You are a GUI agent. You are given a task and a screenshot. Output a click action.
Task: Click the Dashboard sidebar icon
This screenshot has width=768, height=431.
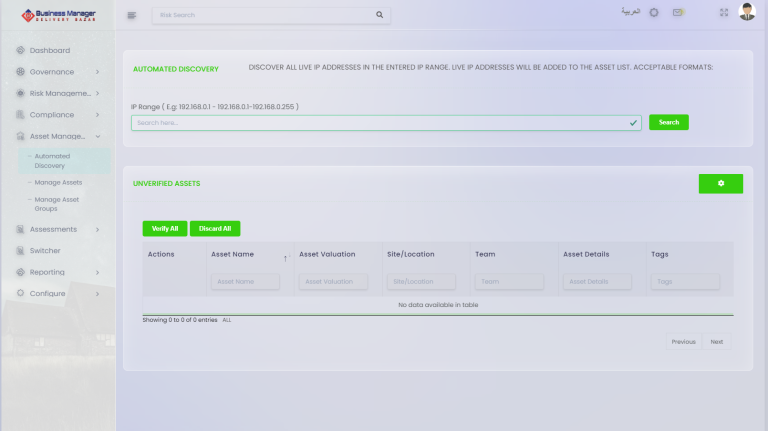20,50
